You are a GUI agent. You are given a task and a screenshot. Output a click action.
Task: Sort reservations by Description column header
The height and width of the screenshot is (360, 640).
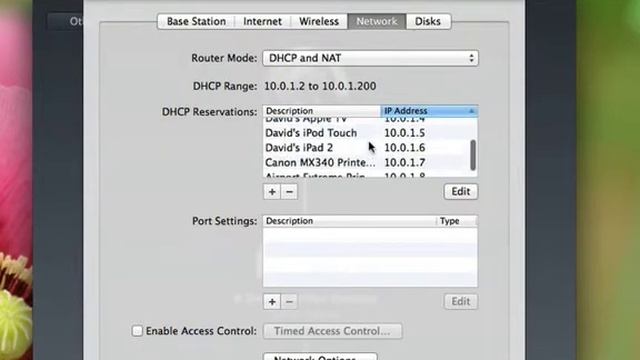tap(322, 111)
